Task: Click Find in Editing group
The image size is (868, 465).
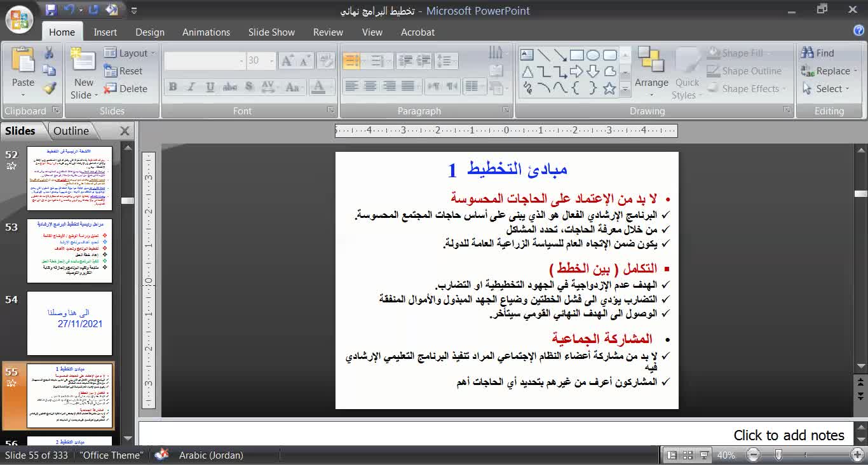Action: coord(818,53)
